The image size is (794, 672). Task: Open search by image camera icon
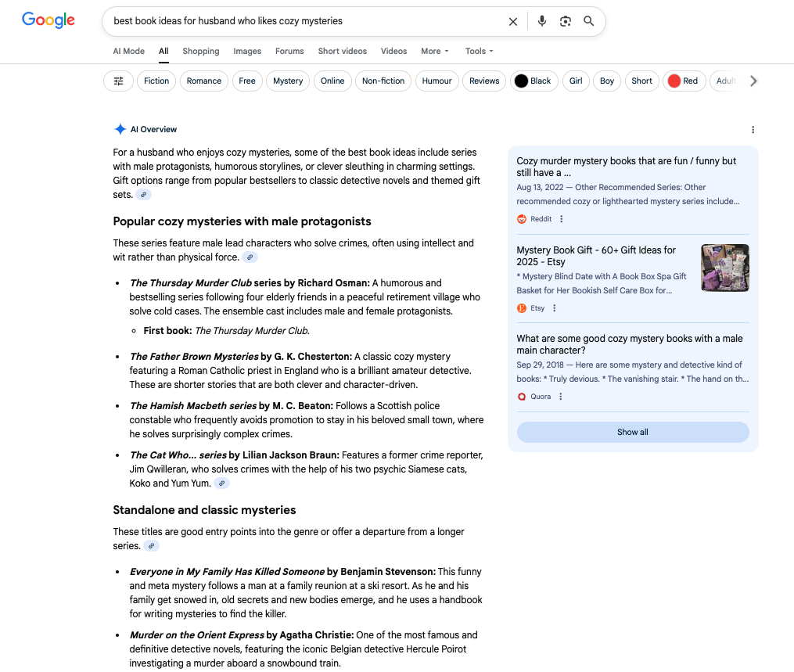click(x=566, y=22)
